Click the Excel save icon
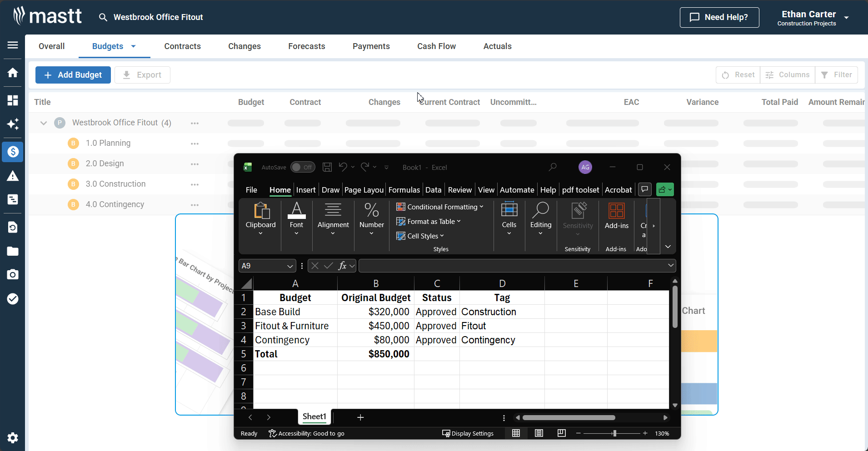This screenshot has width=868, height=451. (327, 167)
